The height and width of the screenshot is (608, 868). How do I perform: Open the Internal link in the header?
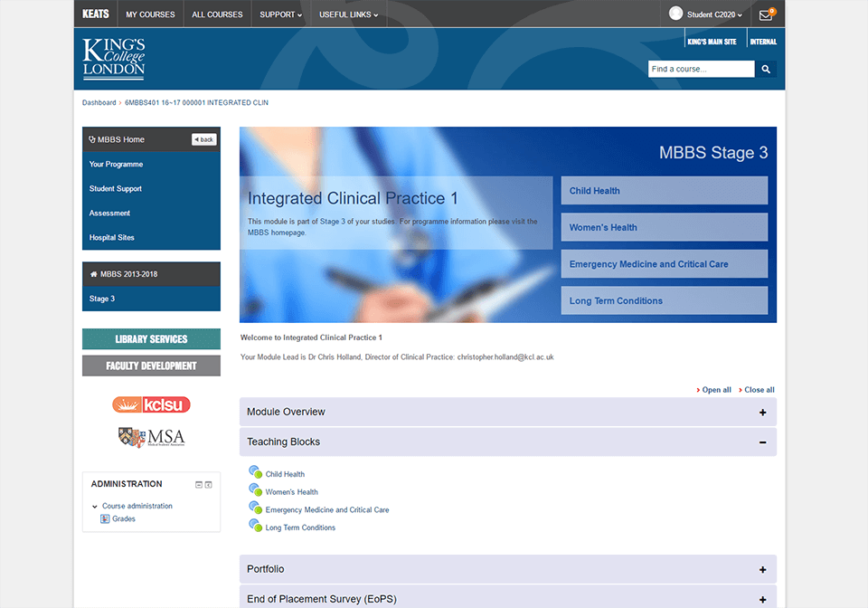tap(763, 42)
